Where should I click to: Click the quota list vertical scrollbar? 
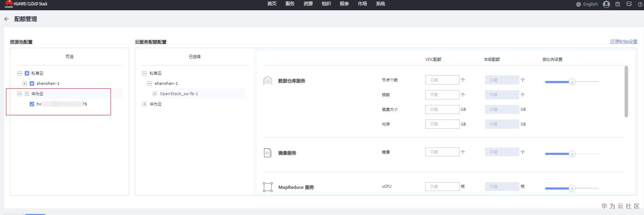pyautogui.click(x=626, y=91)
